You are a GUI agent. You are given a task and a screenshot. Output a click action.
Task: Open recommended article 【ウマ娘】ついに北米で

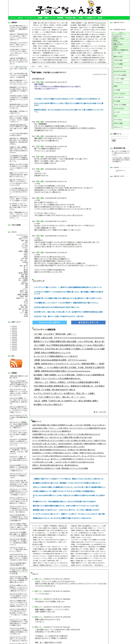tap(55, 334)
